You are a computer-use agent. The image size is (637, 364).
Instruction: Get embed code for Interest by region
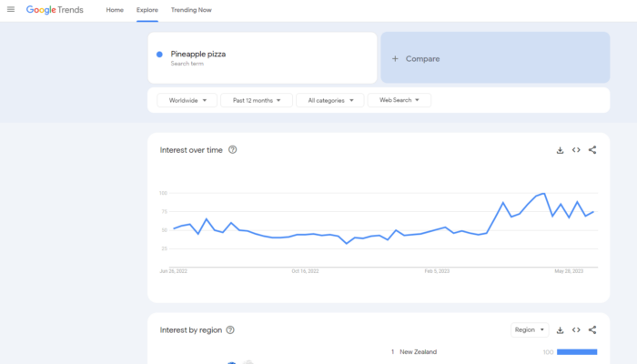pyautogui.click(x=576, y=329)
